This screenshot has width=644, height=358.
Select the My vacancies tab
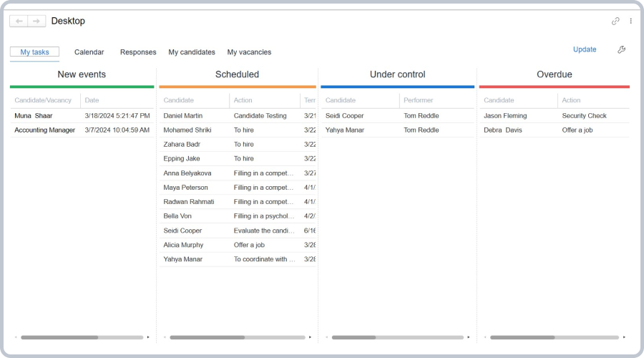coord(249,52)
